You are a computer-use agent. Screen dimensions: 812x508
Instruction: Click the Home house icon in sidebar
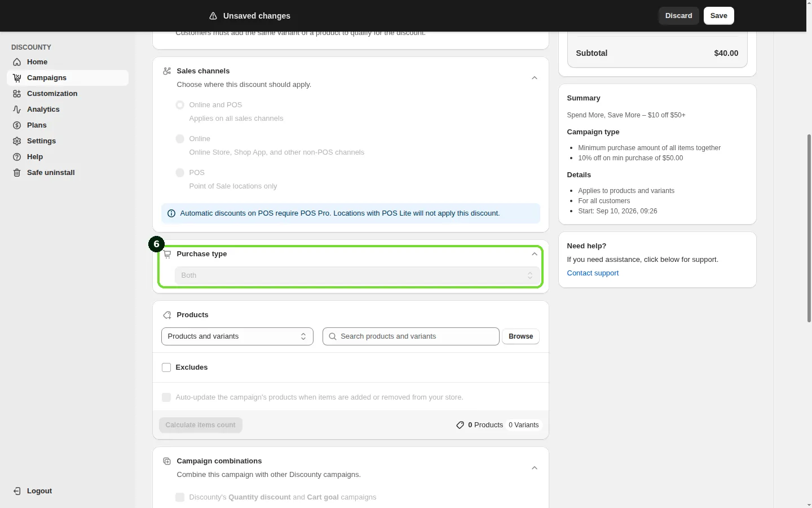[17, 62]
